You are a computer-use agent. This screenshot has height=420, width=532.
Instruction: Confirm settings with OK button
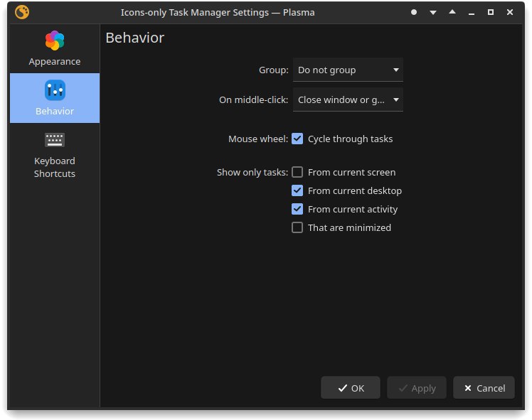[x=351, y=388]
